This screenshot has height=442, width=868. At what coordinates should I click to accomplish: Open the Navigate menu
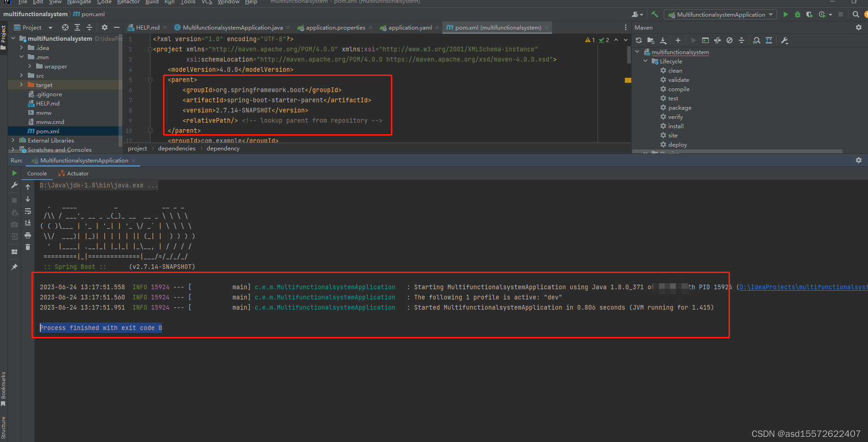(79, 2)
